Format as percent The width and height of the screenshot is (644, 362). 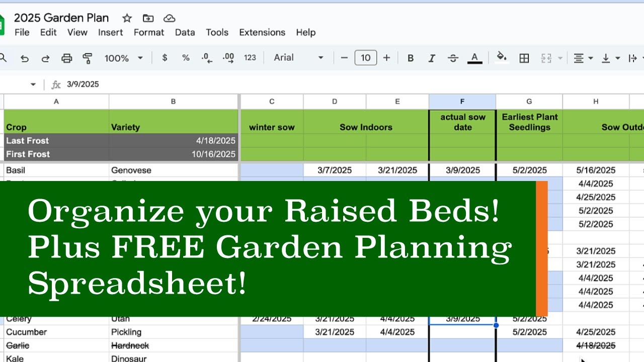[186, 58]
